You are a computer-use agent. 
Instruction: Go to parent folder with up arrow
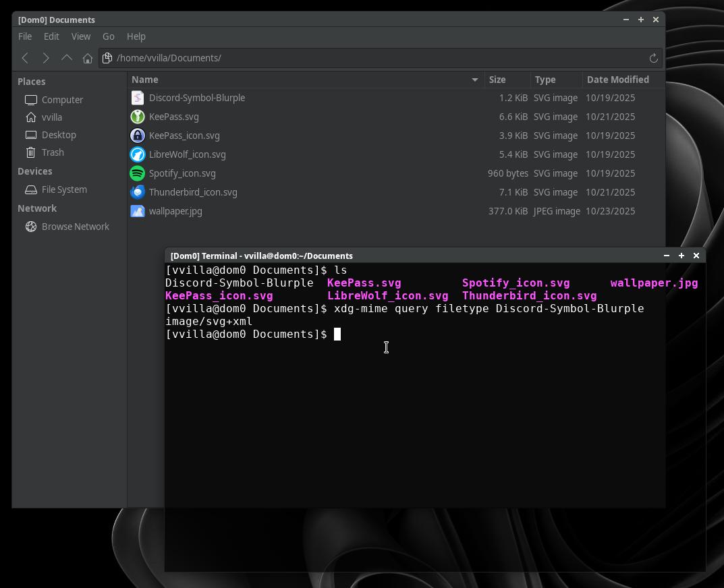67,58
